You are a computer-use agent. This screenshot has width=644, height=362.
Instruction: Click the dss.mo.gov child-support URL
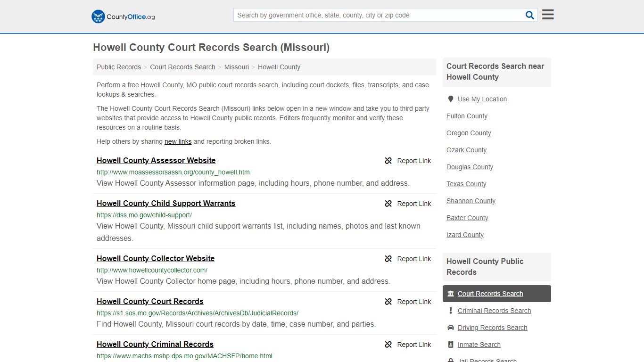coord(144,215)
